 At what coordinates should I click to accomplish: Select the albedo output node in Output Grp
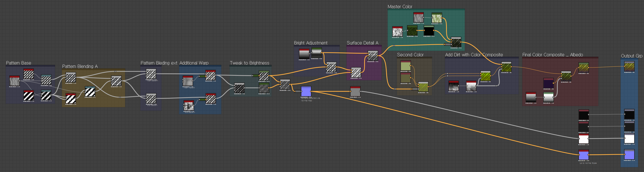tap(629, 67)
